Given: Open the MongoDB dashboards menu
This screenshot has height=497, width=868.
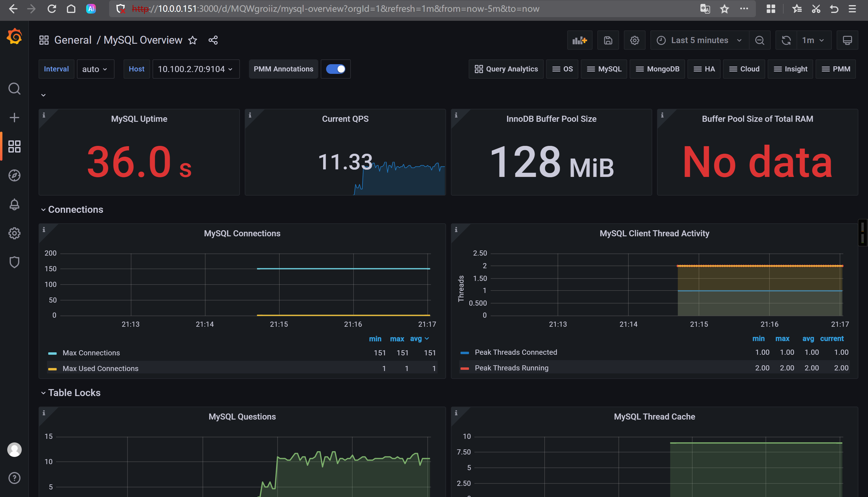Looking at the screenshot, I should (657, 69).
